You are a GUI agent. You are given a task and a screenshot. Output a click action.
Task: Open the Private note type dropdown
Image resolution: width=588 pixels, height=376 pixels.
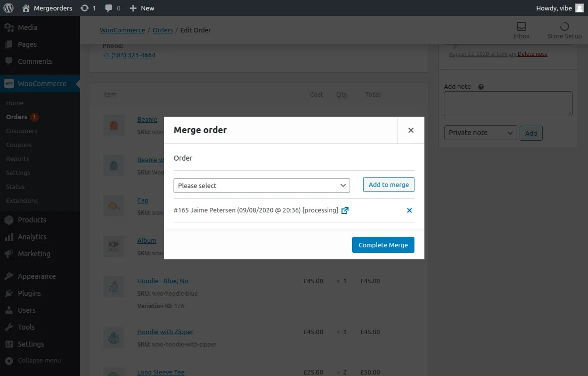(x=480, y=133)
